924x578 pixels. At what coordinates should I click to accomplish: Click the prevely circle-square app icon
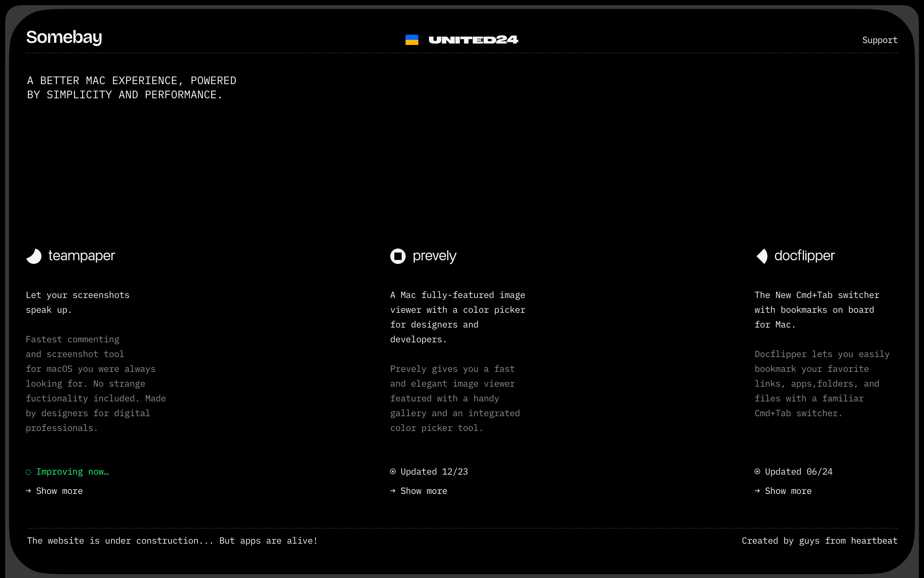click(x=398, y=256)
